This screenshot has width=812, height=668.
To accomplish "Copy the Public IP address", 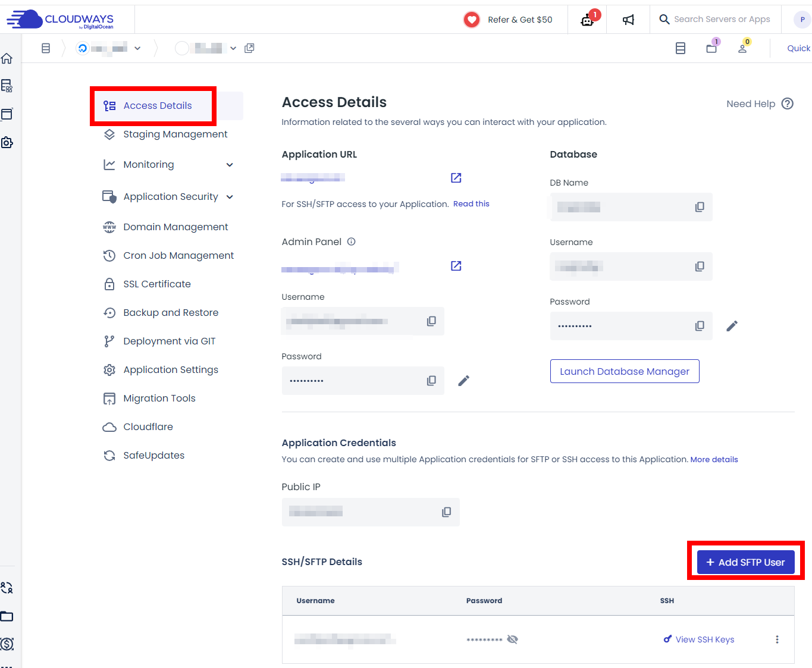I will 446,512.
